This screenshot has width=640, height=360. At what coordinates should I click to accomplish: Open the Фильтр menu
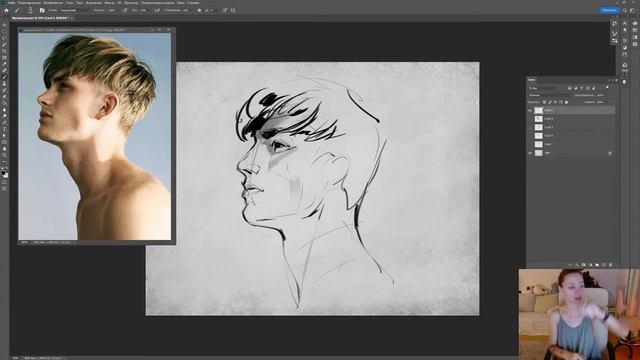[109, 3]
